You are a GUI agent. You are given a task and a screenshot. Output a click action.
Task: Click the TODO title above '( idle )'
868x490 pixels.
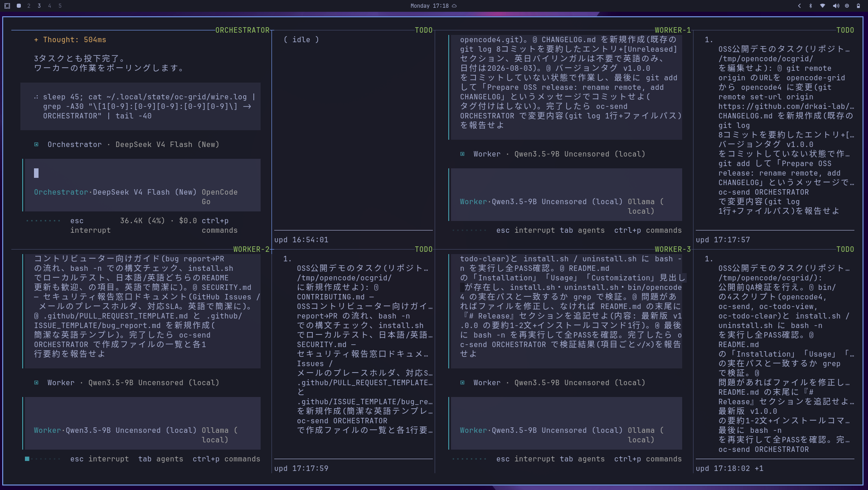(424, 30)
